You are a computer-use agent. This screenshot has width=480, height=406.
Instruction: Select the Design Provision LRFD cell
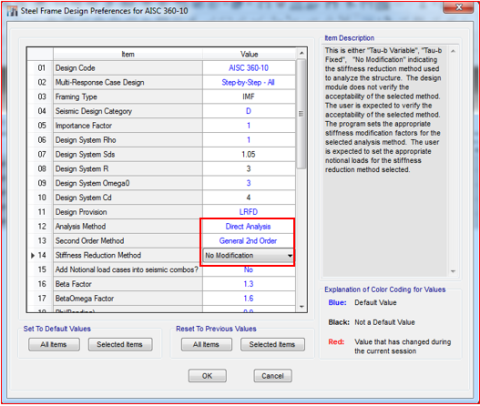(248, 212)
